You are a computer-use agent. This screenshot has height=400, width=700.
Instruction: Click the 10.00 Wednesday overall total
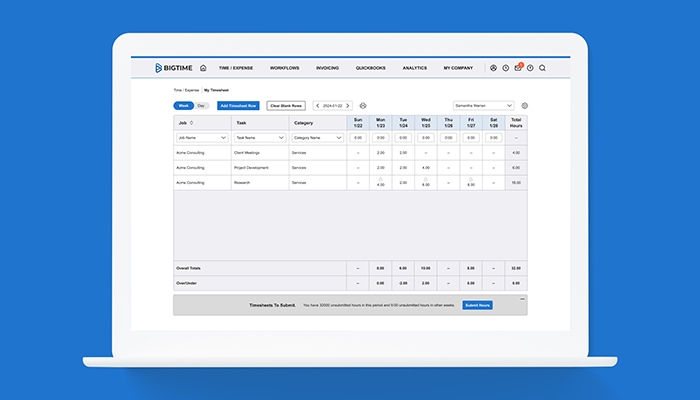point(426,268)
